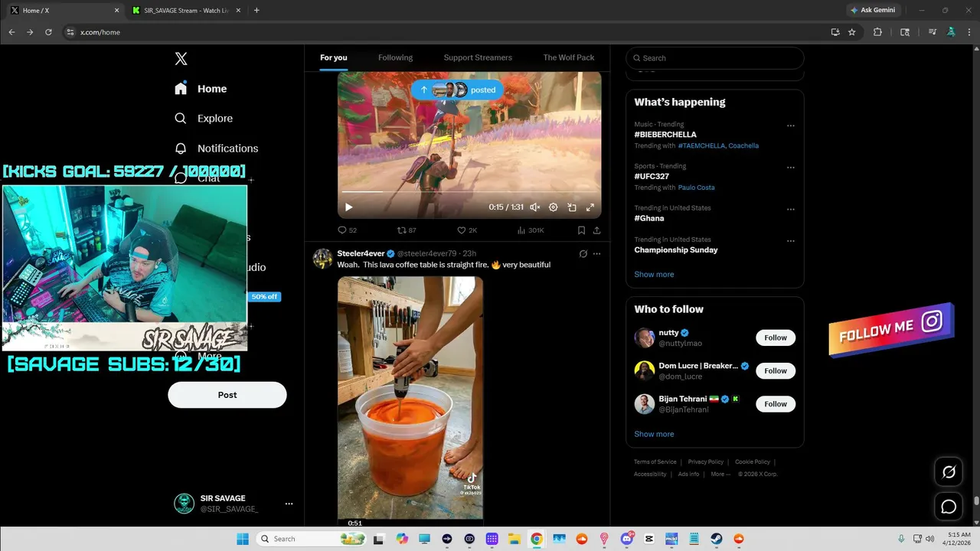Open the Steeler4ever display name
Screen dimensions: 980x551
361,253
